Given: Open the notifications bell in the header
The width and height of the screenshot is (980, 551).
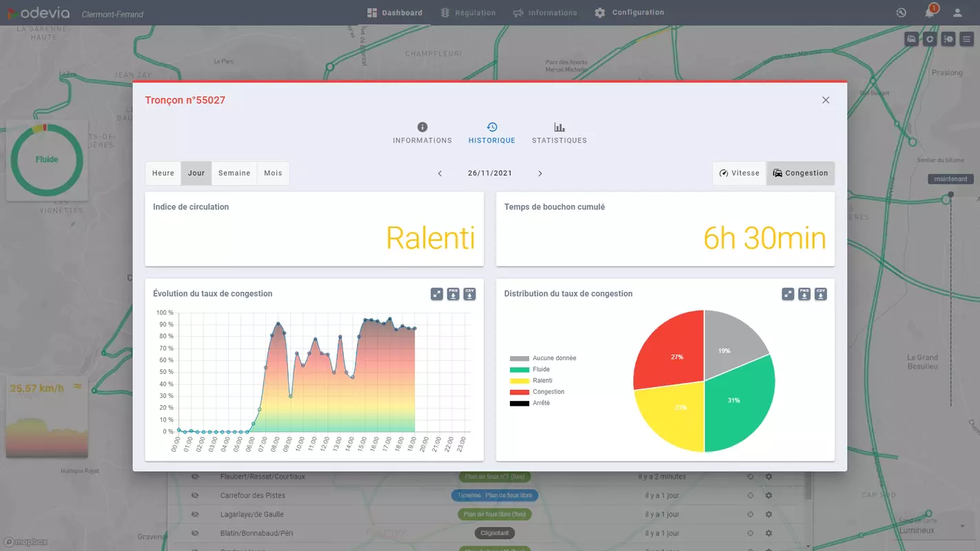Looking at the screenshot, I should pyautogui.click(x=930, y=12).
